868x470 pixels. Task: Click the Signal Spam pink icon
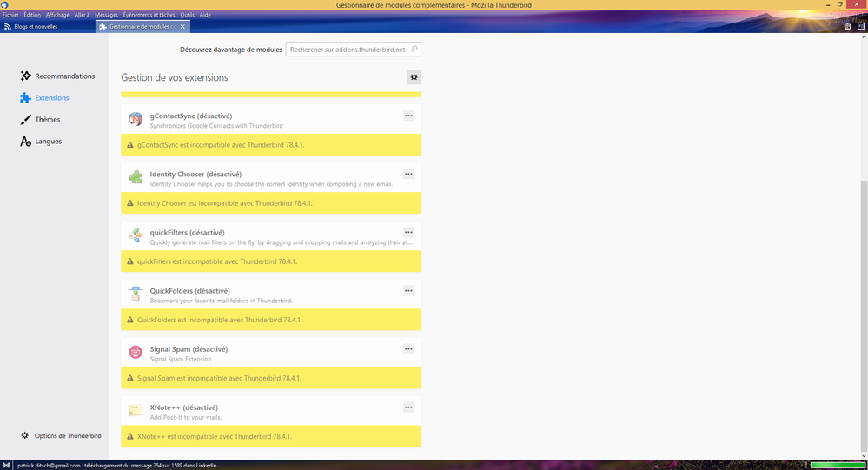[136, 352]
